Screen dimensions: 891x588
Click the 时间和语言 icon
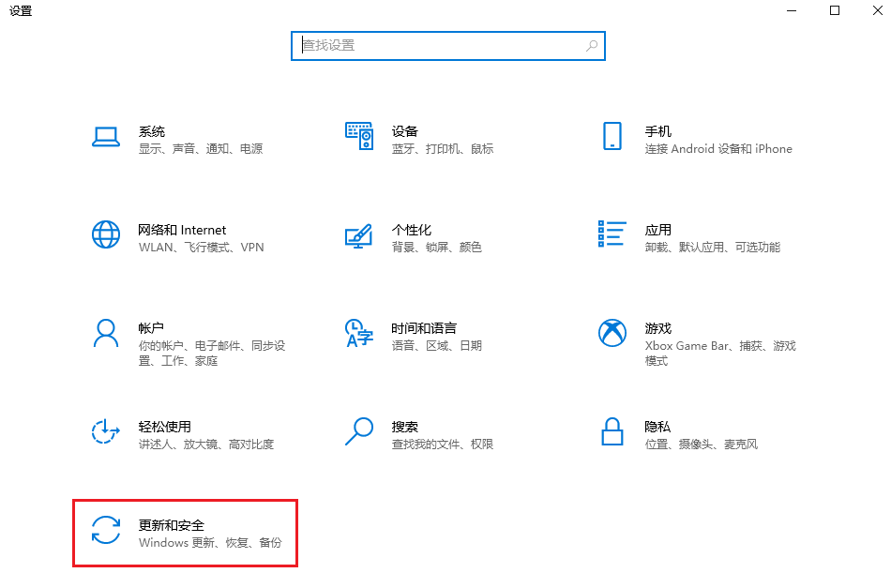(359, 335)
